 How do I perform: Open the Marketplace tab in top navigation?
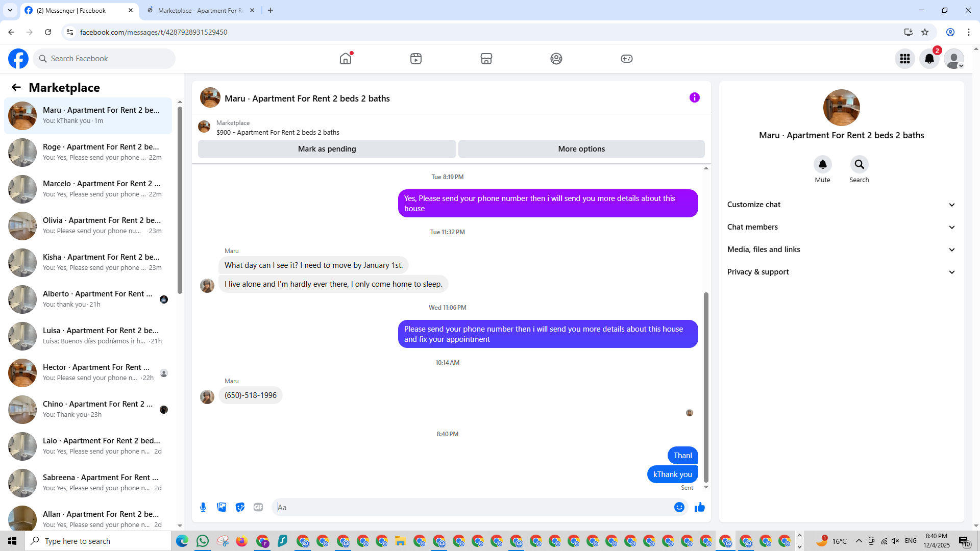click(486, 59)
